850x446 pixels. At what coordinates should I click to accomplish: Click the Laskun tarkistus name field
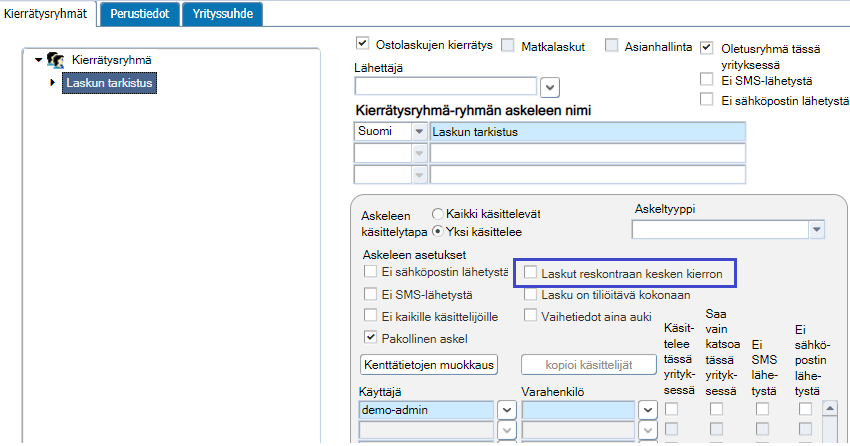click(588, 132)
